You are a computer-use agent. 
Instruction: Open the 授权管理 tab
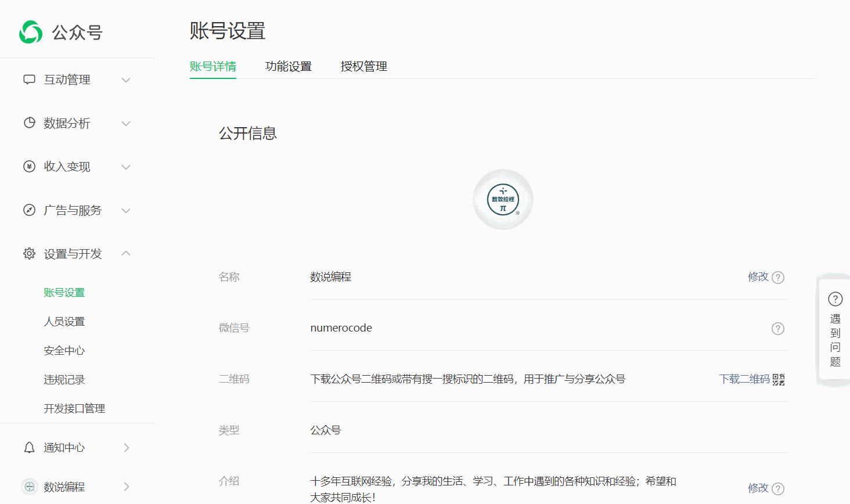pos(364,67)
